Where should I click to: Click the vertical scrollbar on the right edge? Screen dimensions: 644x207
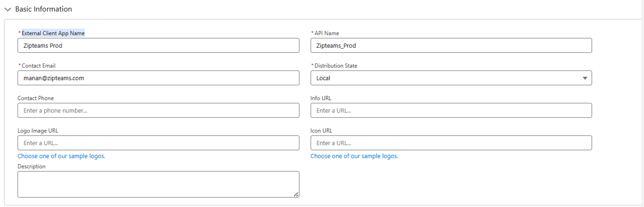click(642, 103)
